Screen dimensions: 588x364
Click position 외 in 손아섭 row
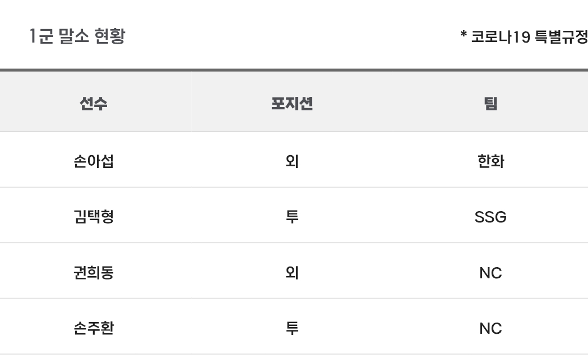(291, 161)
